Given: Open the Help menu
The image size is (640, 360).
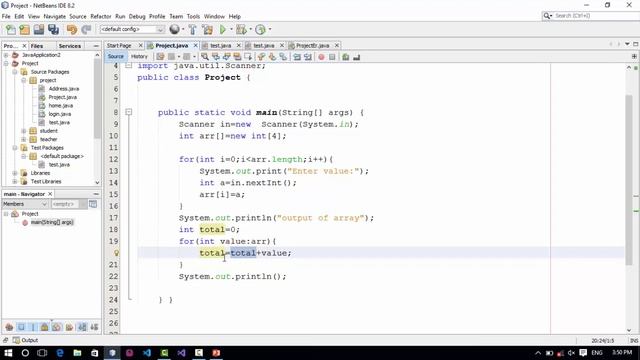Looking at the screenshot, I should click(235, 16).
